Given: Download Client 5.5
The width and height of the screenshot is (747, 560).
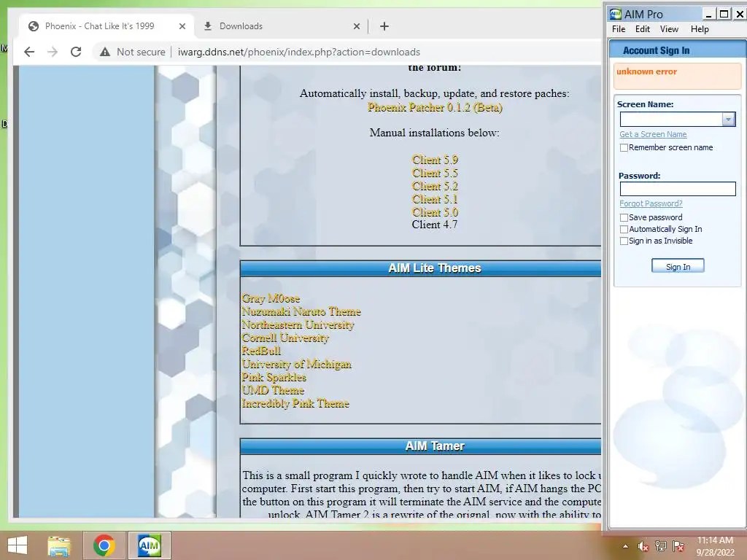Looking at the screenshot, I should pyautogui.click(x=435, y=174).
